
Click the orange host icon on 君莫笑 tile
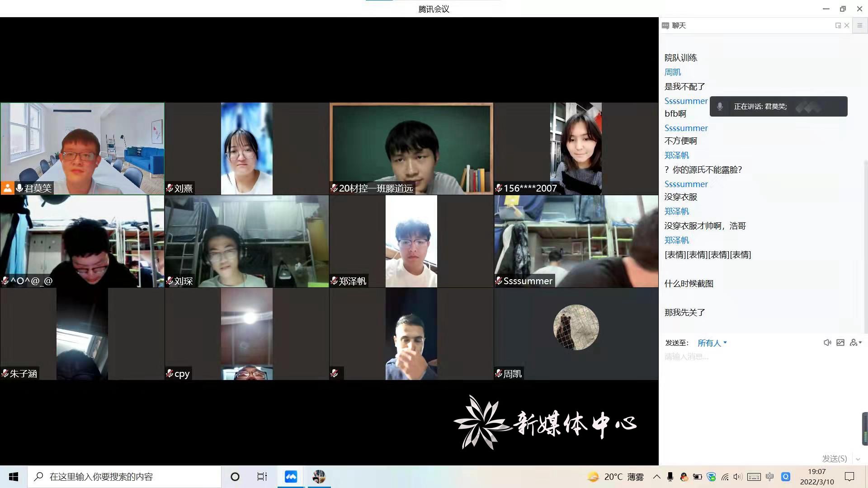7,188
